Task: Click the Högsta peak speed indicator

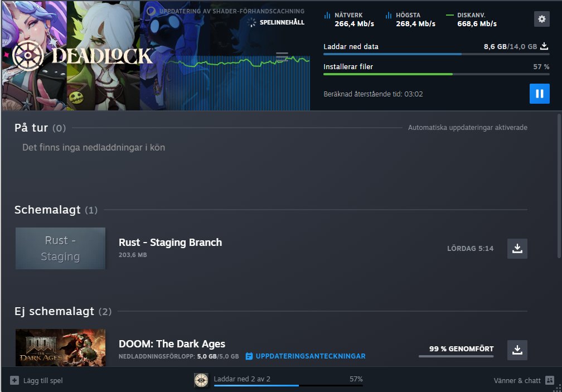Action: pyautogui.click(x=410, y=20)
